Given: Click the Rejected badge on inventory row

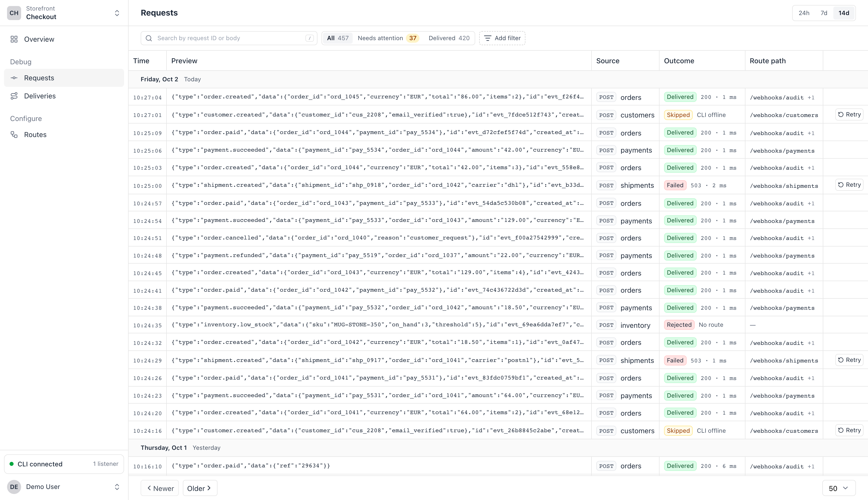Looking at the screenshot, I should click(679, 325).
